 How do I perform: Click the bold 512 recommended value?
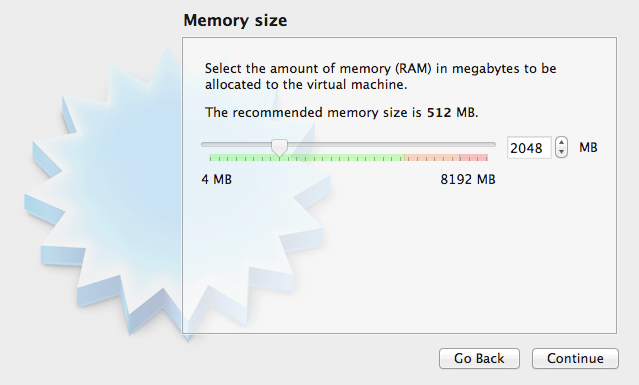[439, 112]
